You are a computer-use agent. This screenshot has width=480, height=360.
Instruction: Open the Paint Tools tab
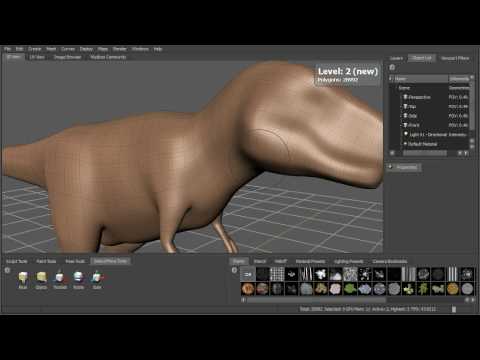coord(46,261)
